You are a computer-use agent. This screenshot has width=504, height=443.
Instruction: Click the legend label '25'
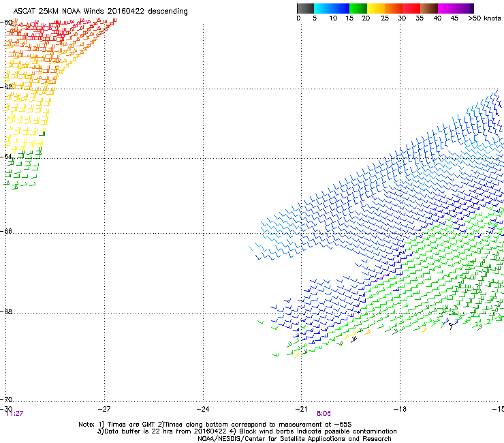point(385,18)
